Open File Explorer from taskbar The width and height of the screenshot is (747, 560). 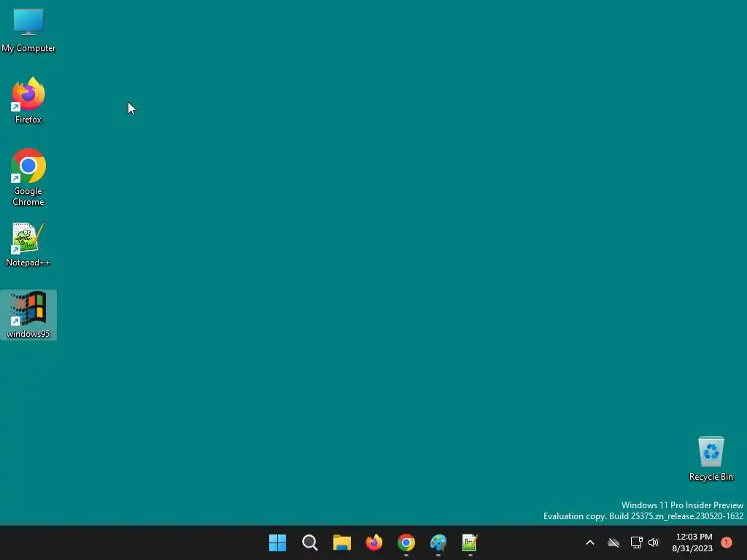pyautogui.click(x=342, y=542)
